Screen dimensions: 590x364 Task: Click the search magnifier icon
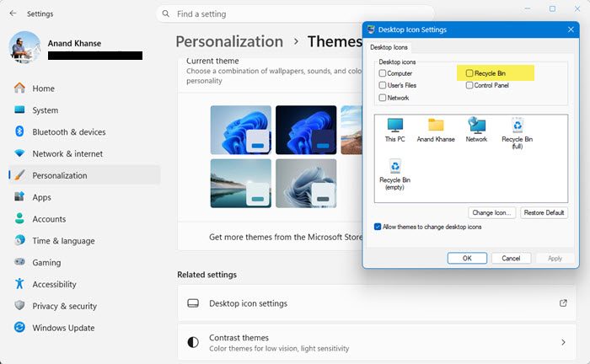(x=166, y=14)
